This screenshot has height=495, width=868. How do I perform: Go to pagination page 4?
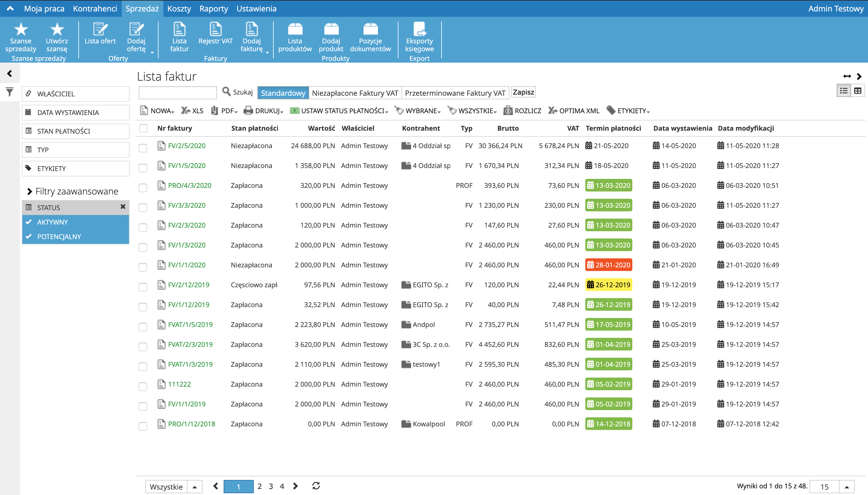(x=282, y=486)
